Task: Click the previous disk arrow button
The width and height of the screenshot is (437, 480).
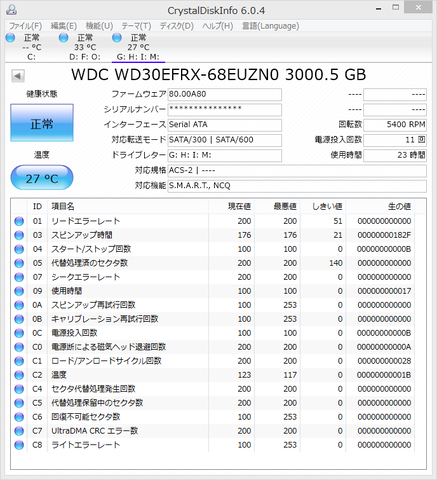Action: [x=17, y=76]
